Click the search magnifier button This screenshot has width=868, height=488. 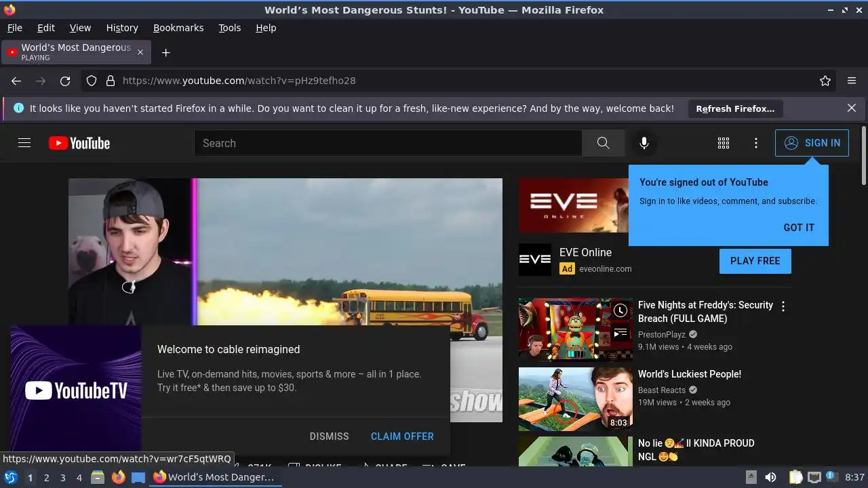pos(603,143)
